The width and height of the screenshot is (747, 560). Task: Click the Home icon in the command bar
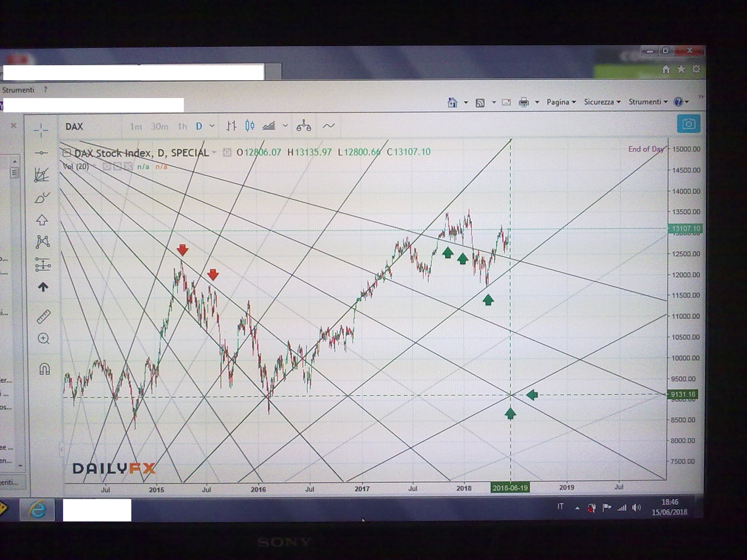[x=452, y=102]
